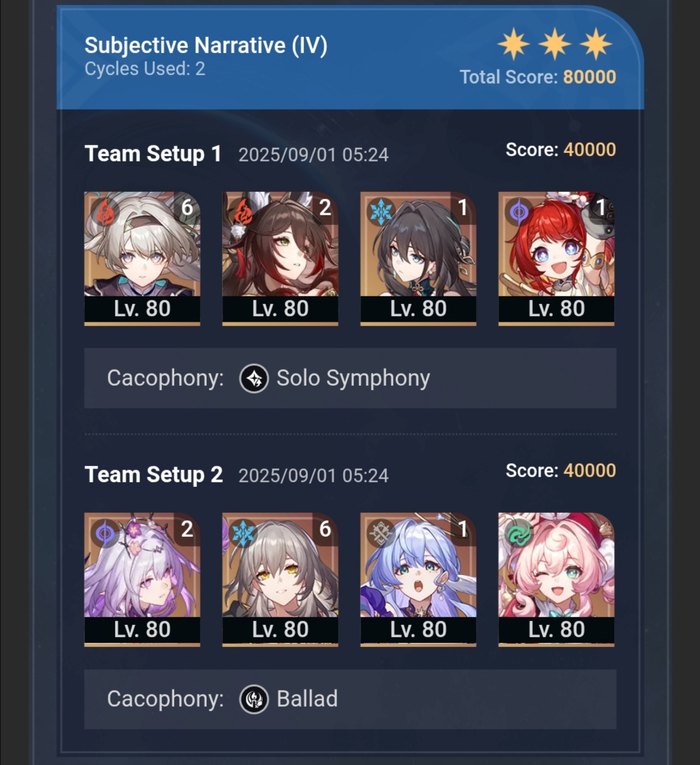Click the fire element icon on the gray-haired character
Screen dimensions: 700x765
point(106,213)
